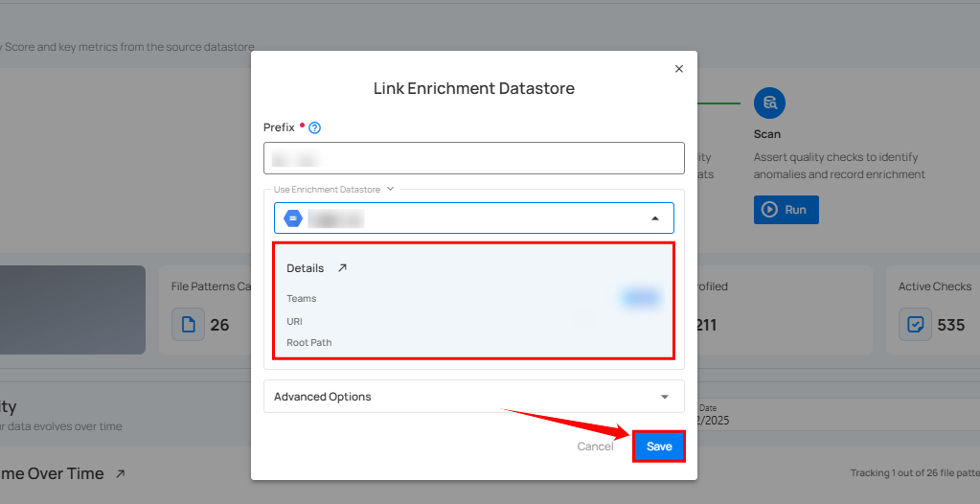
Task: Close the Link Enrichment Datastore dialog
Action: [x=679, y=69]
